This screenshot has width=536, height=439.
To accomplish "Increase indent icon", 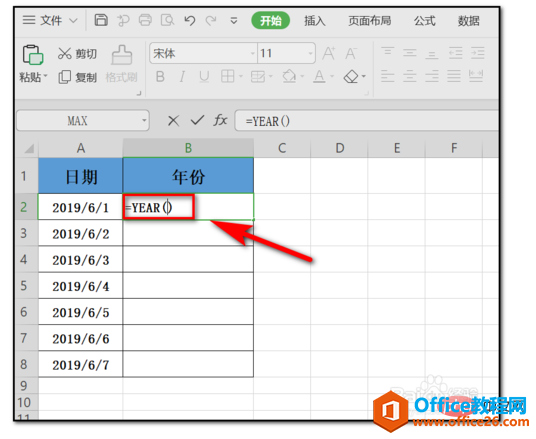I will point(478,53).
